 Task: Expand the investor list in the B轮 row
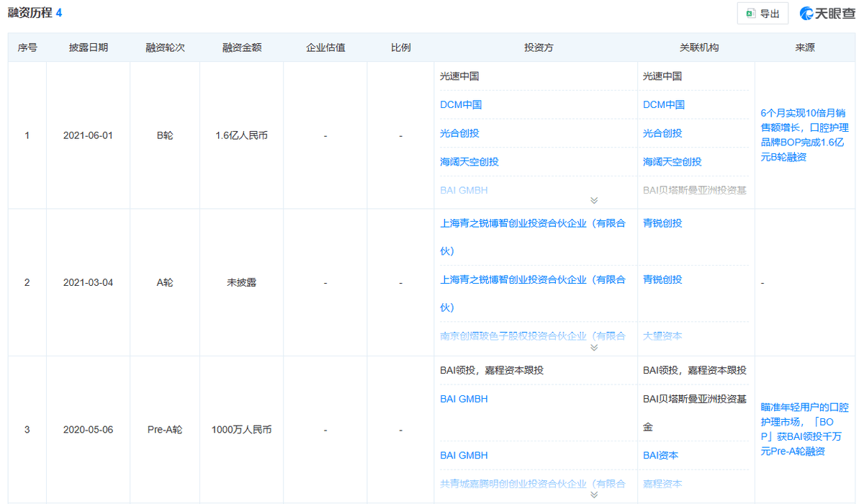(594, 201)
